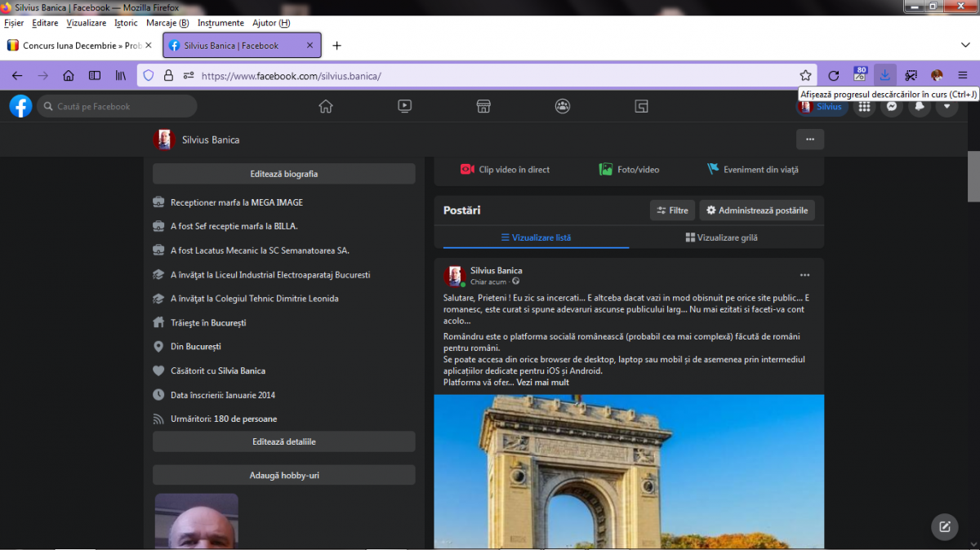Open Facebook Home icon in top navigation
980x550 pixels.
[326, 106]
